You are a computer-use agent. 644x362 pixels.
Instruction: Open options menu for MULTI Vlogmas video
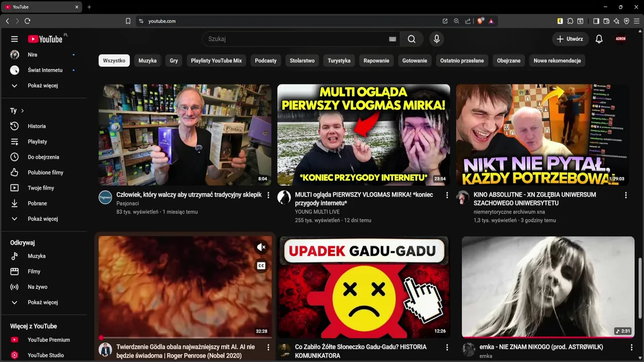447,195
